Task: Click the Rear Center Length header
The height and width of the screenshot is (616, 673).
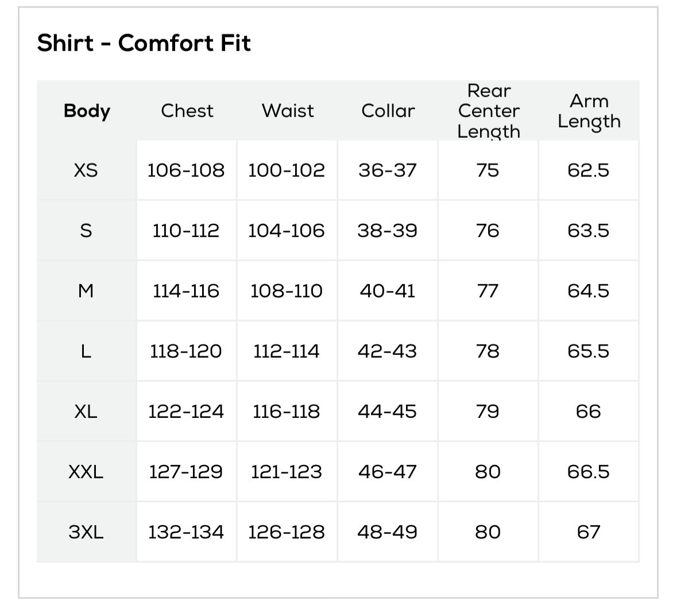Action: point(488,111)
